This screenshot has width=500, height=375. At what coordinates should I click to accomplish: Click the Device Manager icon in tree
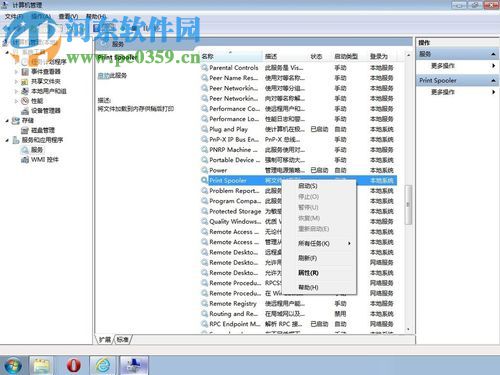pyautogui.click(x=25, y=111)
